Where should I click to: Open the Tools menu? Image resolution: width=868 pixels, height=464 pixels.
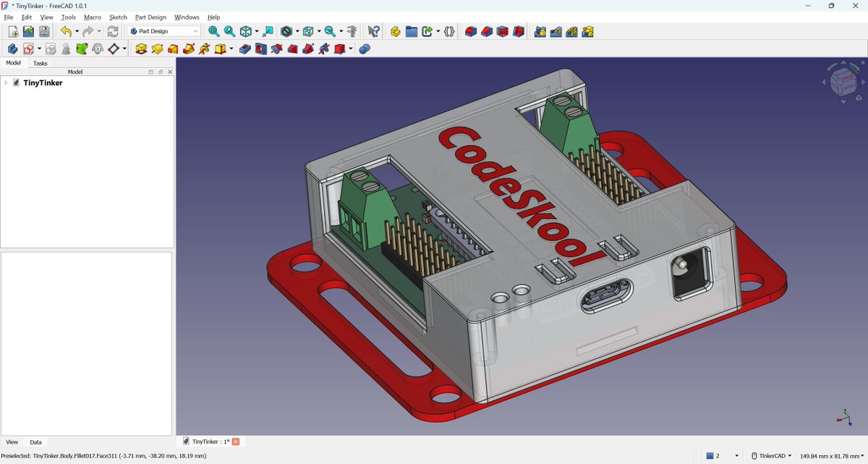[x=68, y=17]
